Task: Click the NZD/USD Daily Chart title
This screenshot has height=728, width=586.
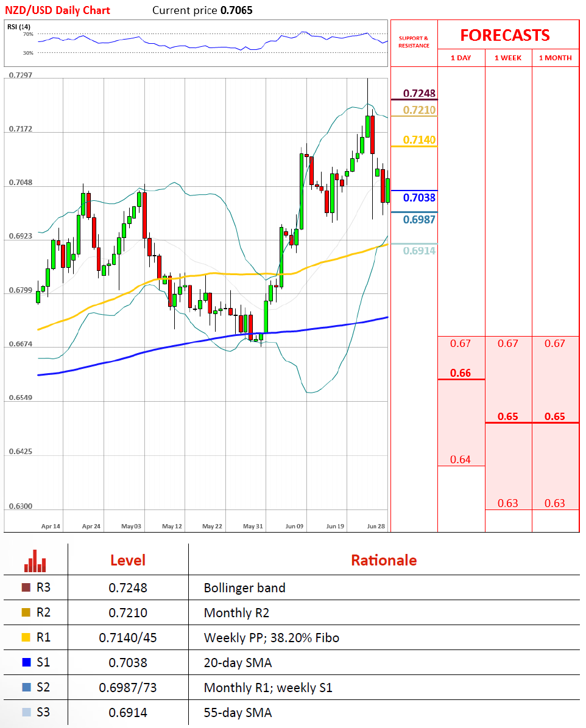Action: (57, 10)
